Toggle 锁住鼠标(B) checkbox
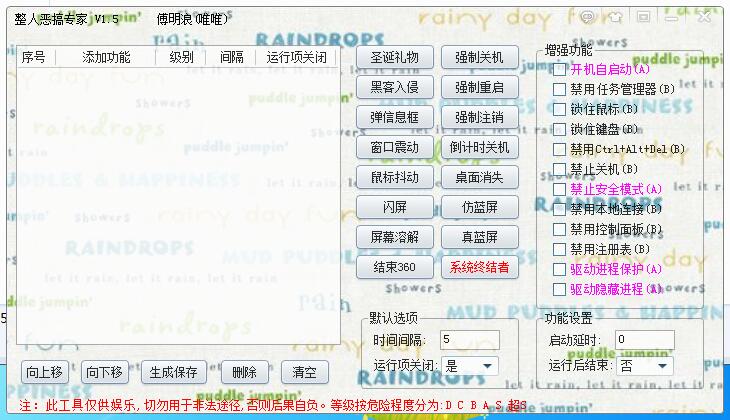 [x=560, y=109]
